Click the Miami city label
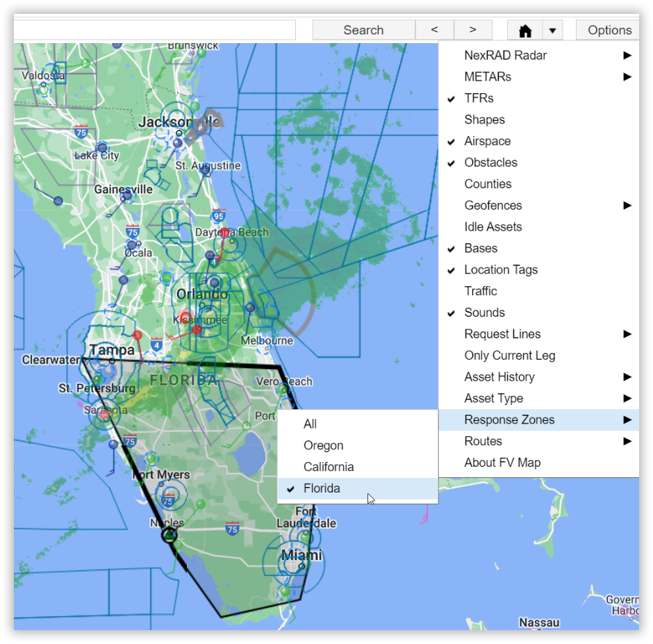 click(x=301, y=555)
